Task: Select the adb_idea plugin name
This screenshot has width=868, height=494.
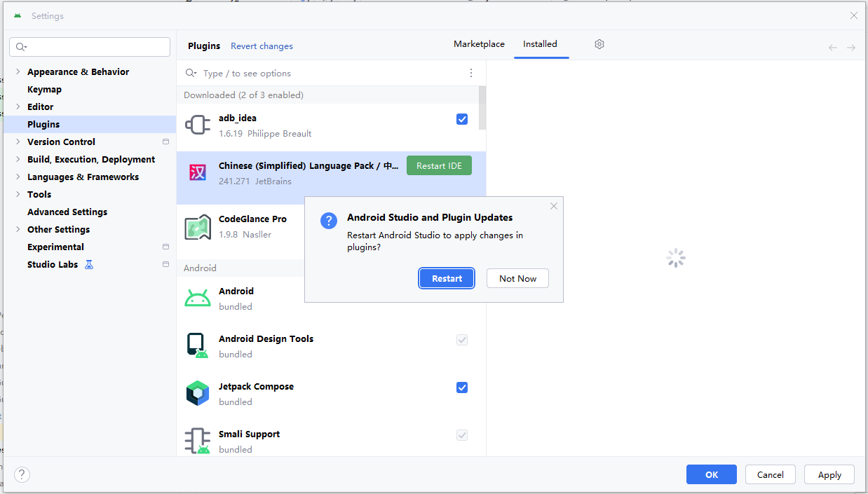Action: (238, 118)
